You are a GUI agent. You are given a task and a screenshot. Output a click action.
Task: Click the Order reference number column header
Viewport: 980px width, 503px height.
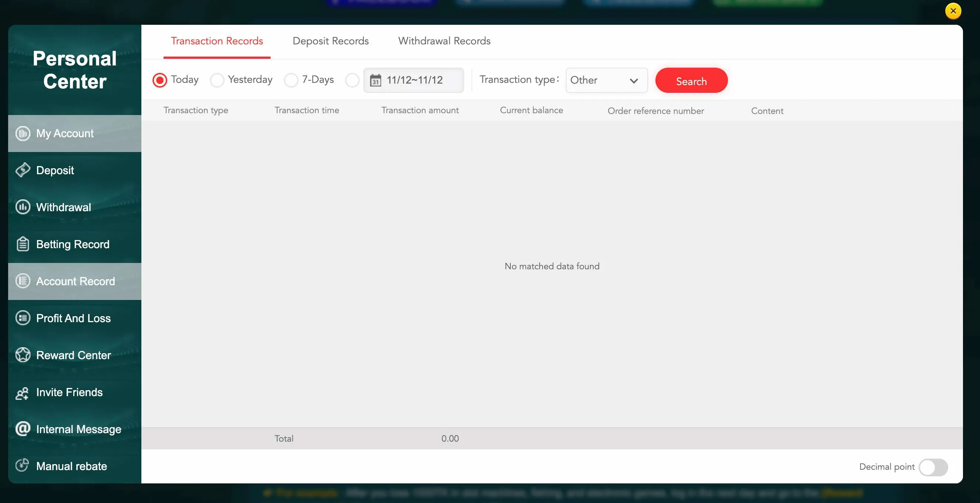(x=655, y=111)
